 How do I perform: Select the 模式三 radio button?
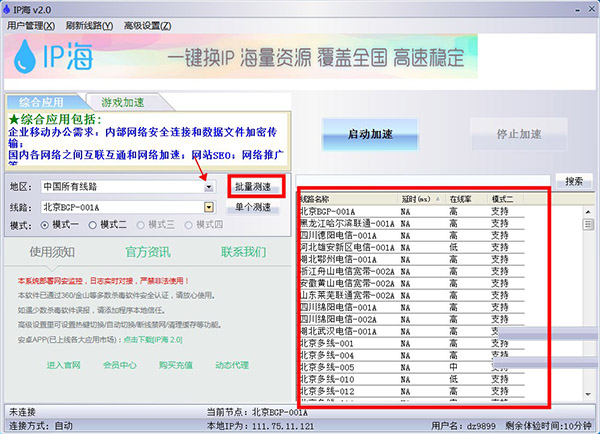coord(140,225)
